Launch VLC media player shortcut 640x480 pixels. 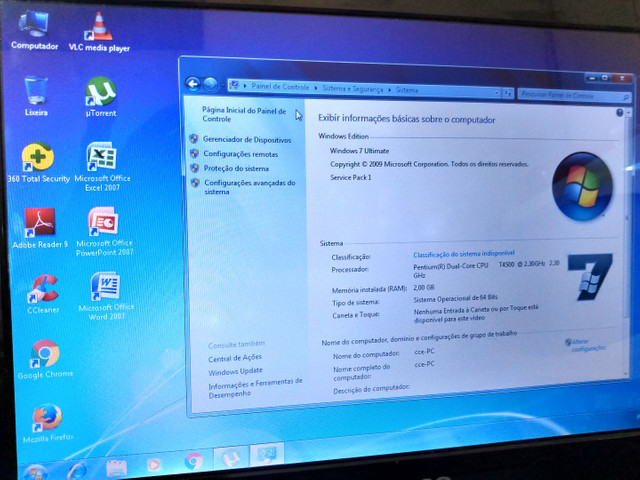99,31
